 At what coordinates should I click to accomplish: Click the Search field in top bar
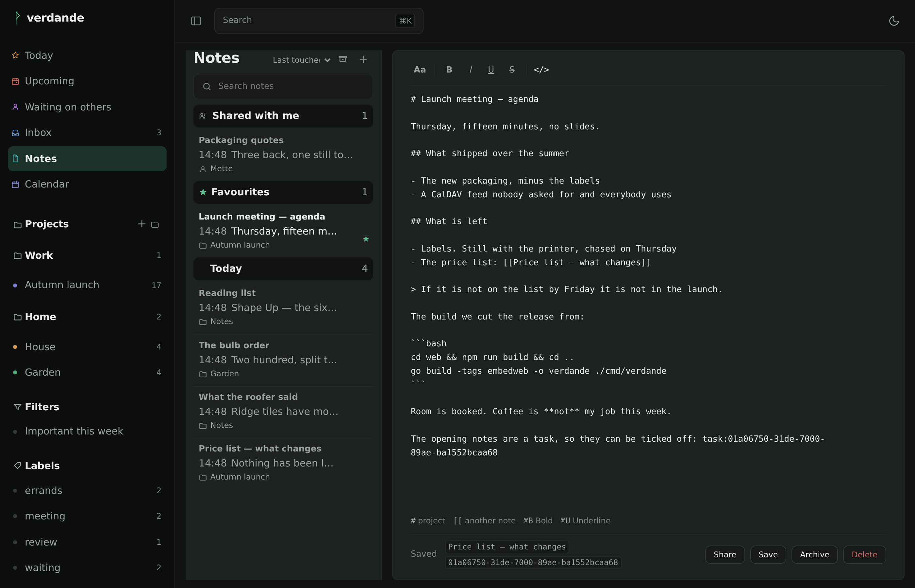319,21
